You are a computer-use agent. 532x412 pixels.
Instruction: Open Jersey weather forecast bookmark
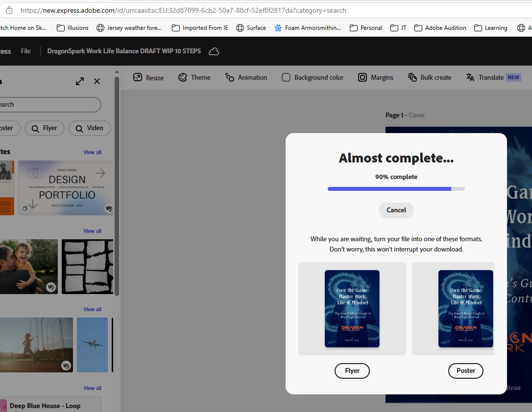129,28
